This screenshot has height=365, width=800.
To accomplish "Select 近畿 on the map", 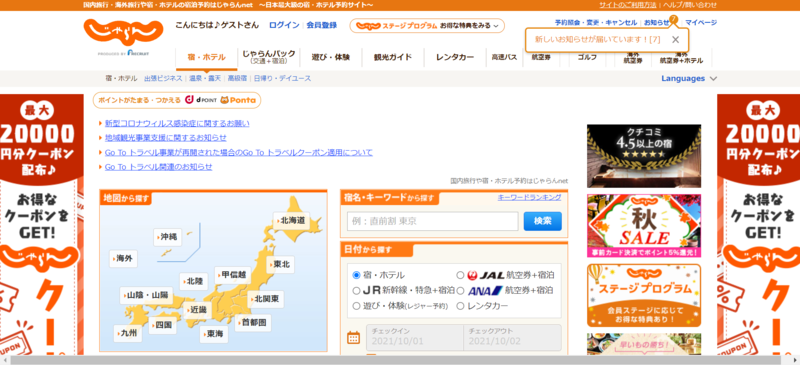I will (x=198, y=309).
